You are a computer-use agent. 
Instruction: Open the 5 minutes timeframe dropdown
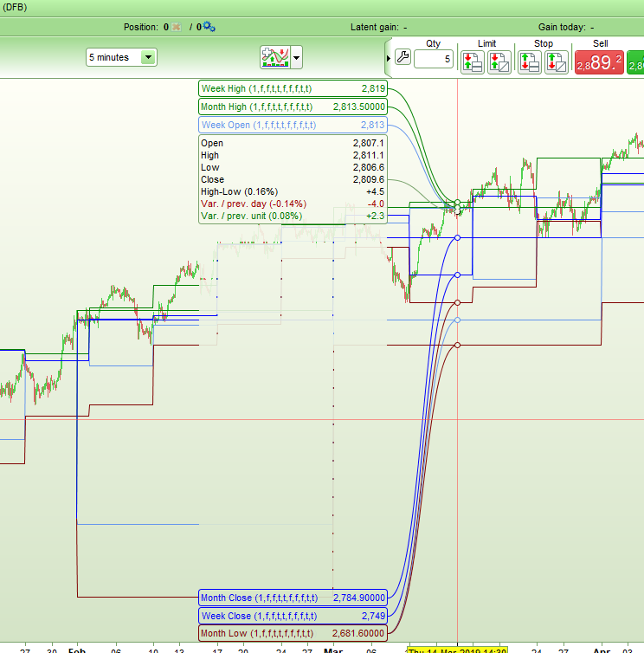click(x=121, y=57)
